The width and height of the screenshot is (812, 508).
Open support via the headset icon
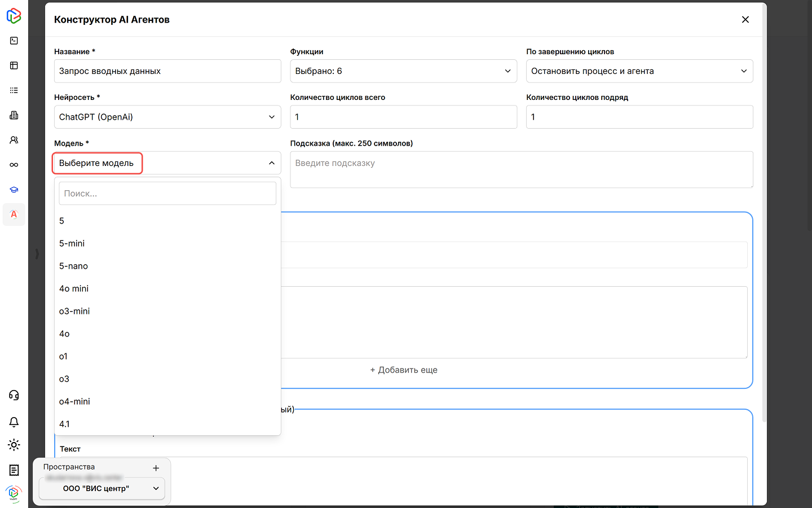tap(14, 395)
